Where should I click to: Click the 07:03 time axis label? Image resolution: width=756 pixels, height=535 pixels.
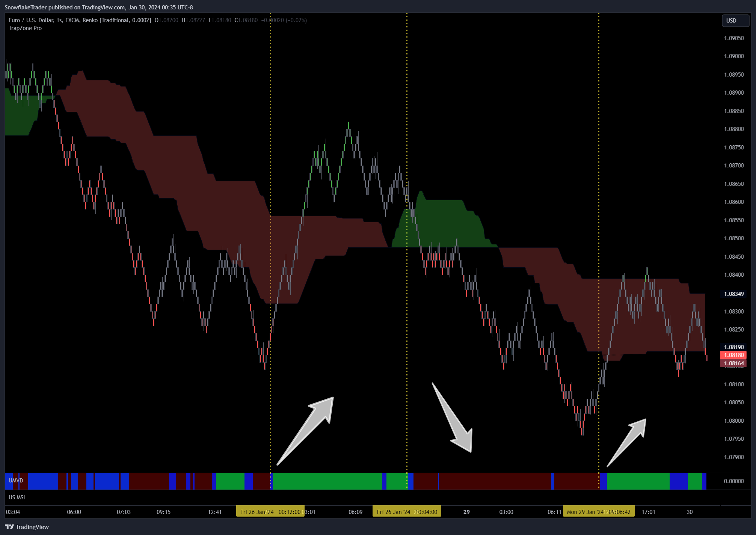(124, 512)
